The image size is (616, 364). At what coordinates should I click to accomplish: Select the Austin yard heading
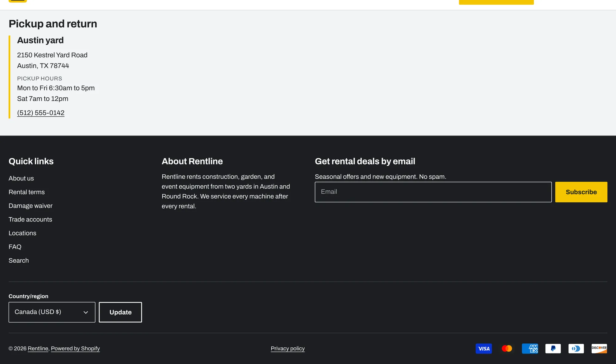coord(40,40)
